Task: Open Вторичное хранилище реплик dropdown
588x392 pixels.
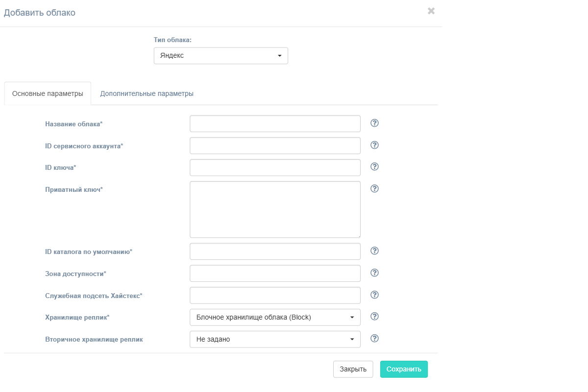Action: coord(275,339)
